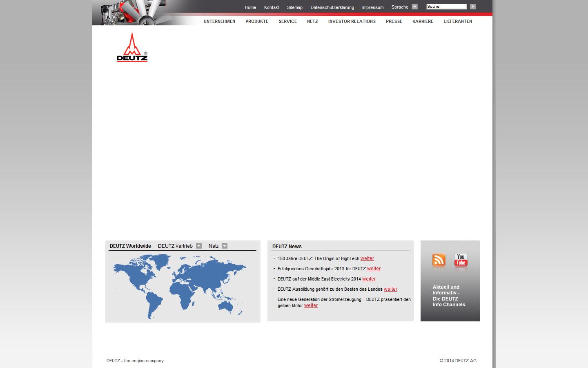
Task: Click weiter for gelben Motor news
Action: (311, 305)
